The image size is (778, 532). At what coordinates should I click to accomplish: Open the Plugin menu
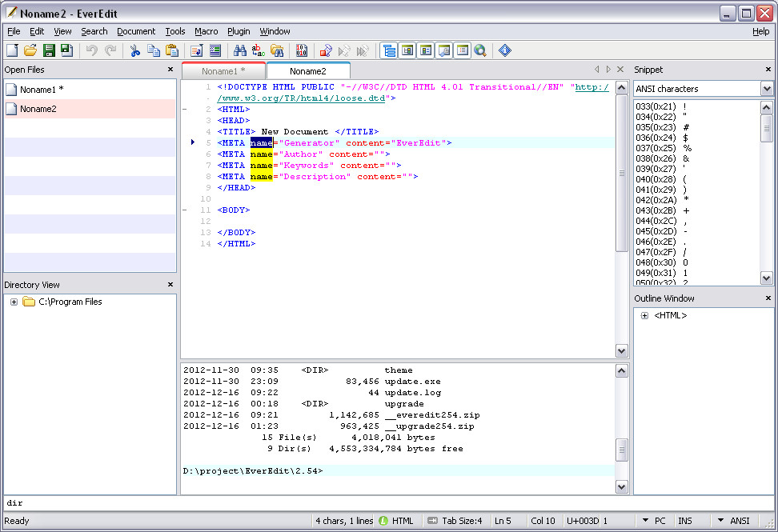coord(239,31)
